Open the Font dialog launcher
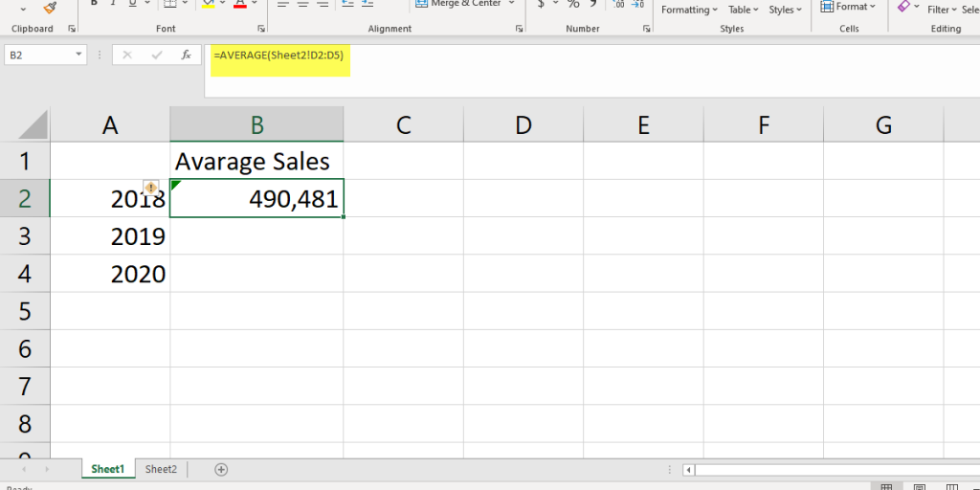This screenshot has width=980, height=490. point(260,29)
